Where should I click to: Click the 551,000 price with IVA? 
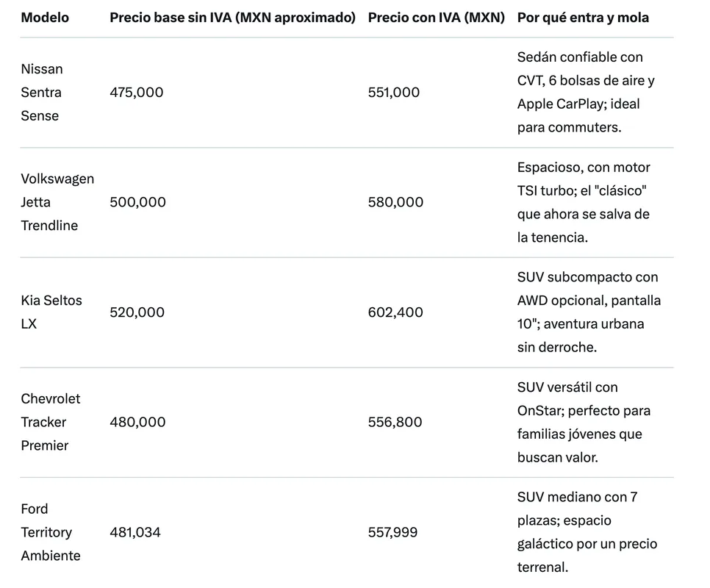[x=393, y=93]
